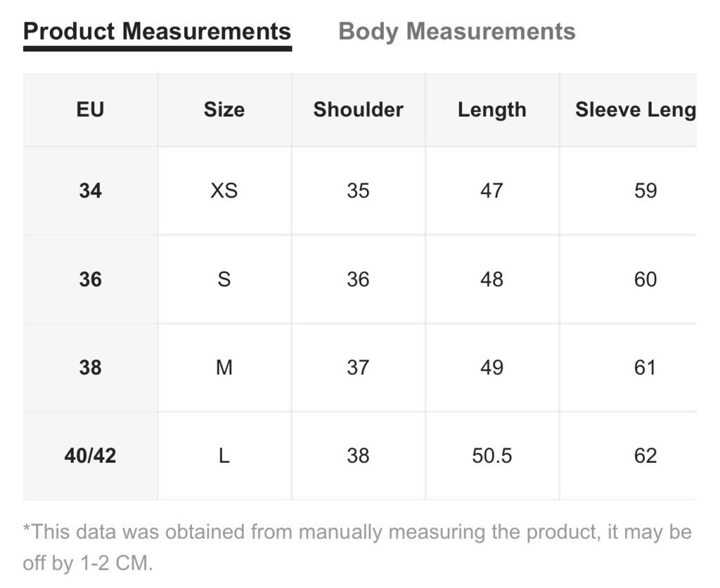Click the Size column header

coord(224,110)
